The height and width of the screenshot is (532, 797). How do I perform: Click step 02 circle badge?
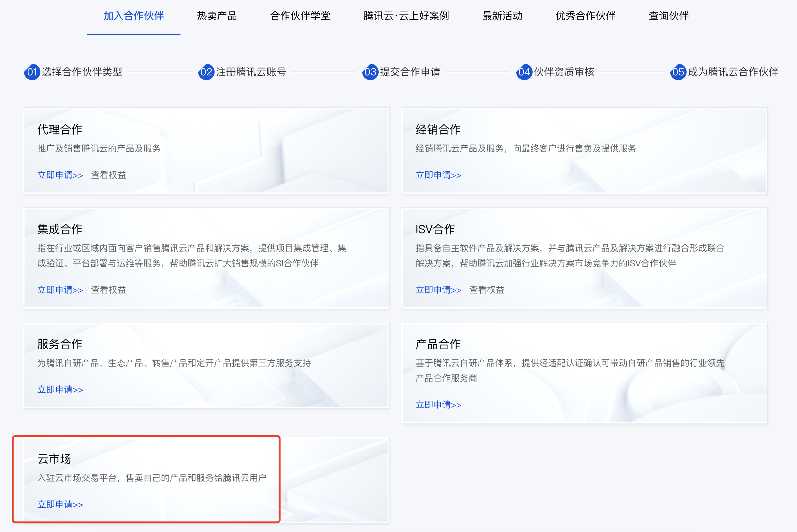click(206, 72)
